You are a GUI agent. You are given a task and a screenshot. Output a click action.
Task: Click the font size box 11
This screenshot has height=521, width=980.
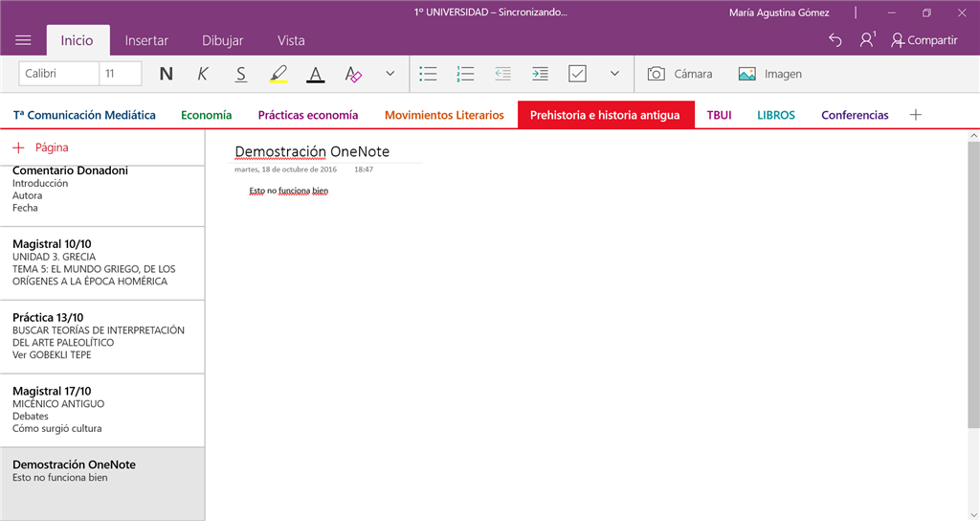point(120,74)
